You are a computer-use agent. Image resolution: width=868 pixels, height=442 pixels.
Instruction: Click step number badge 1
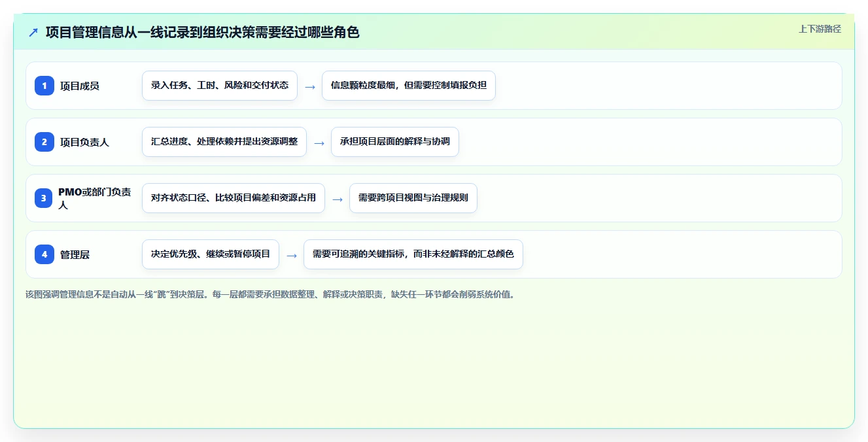44,86
